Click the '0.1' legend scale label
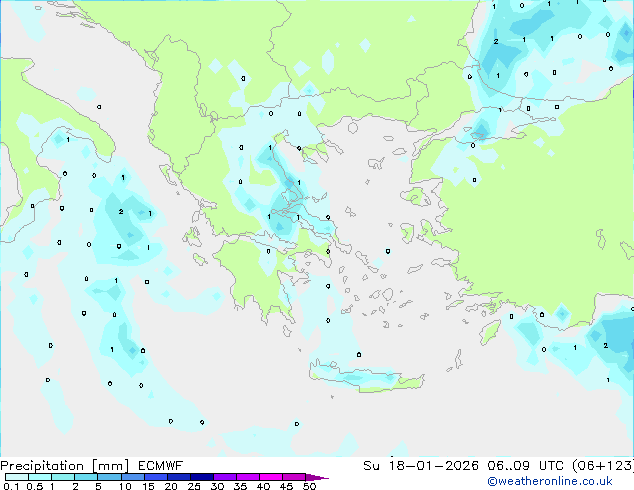Screen dimensions: 634x490 11,486
